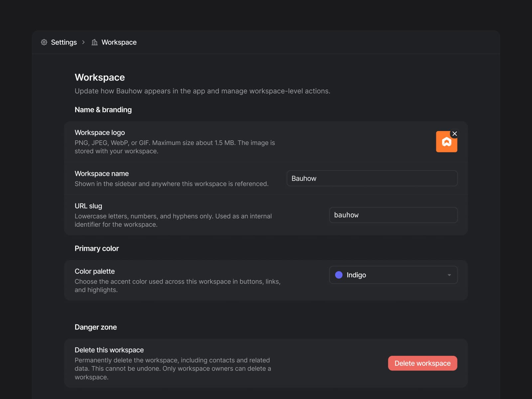This screenshot has width=532, height=399.
Task: Focus the URL slug field containing bauhow
Action: pyautogui.click(x=393, y=215)
